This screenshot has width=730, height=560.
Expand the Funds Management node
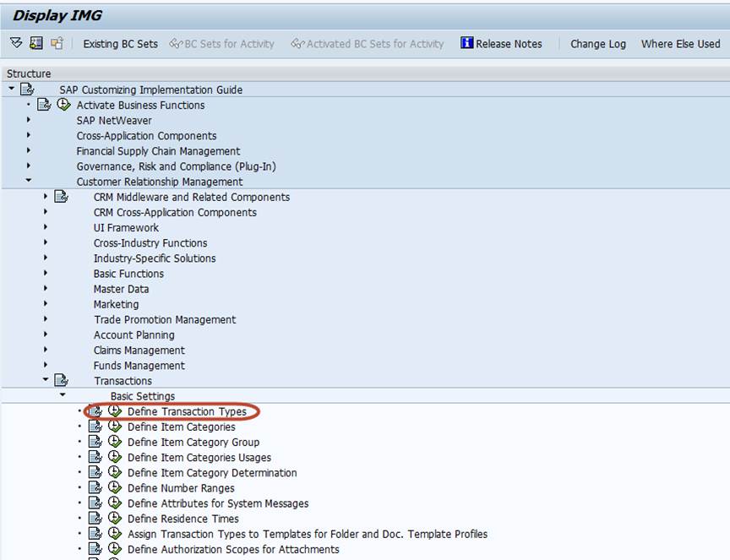tap(45, 365)
